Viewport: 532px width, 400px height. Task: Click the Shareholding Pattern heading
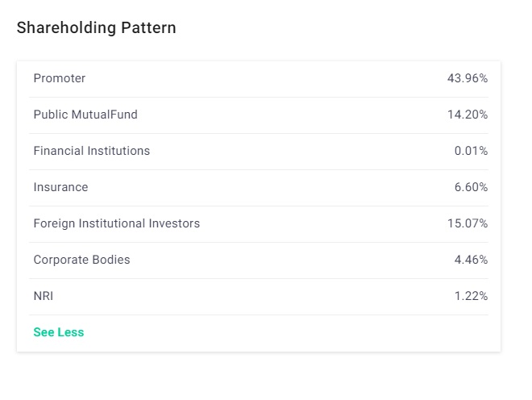pyautogui.click(x=97, y=28)
